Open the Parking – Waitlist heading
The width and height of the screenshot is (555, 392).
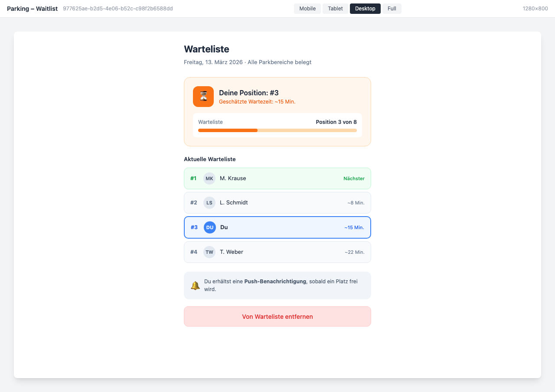pyautogui.click(x=32, y=8)
